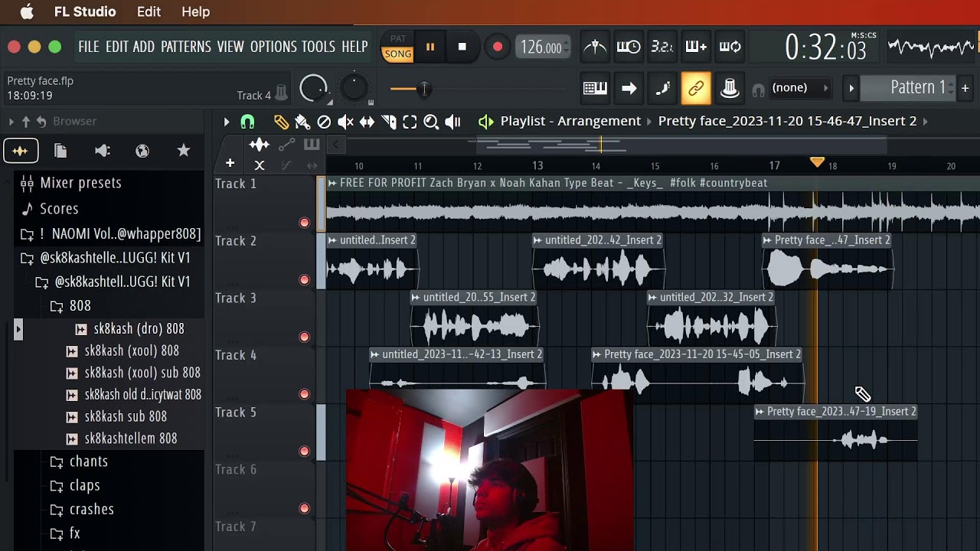
Task: Open browser plugin database speaker tab
Action: click(102, 151)
